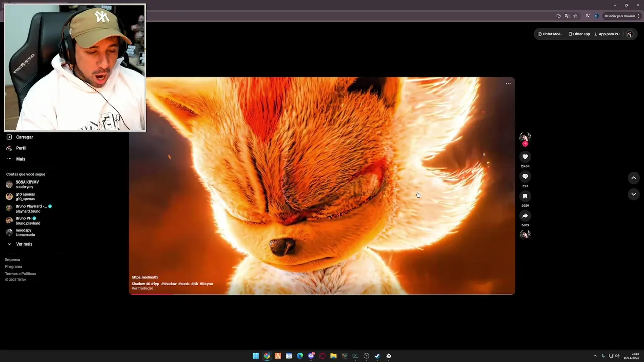
Task: Click the video progress bar
Action: [x=322, y=294]
